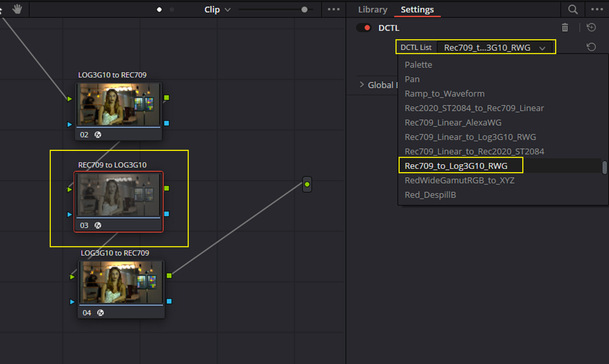Open the DCTL List combo box
The height and width of the screenshot is (364, 609).
pos(495,48)
